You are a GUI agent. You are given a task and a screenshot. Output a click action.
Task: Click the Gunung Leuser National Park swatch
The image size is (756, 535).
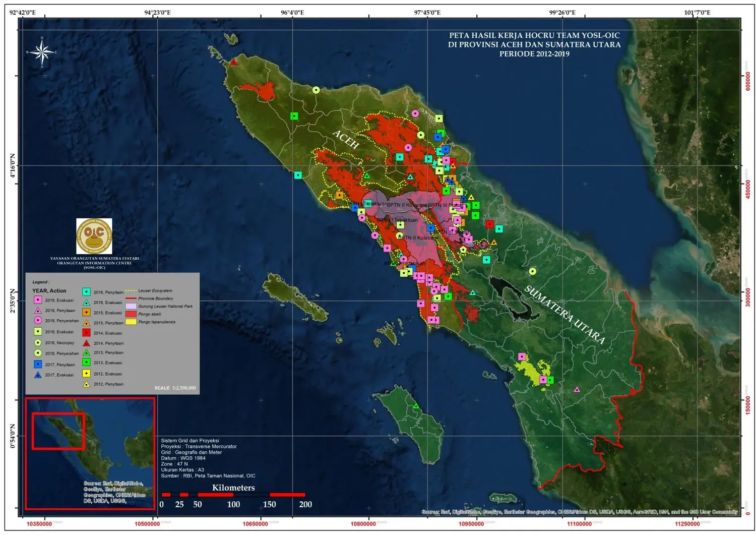coord(131,306)
